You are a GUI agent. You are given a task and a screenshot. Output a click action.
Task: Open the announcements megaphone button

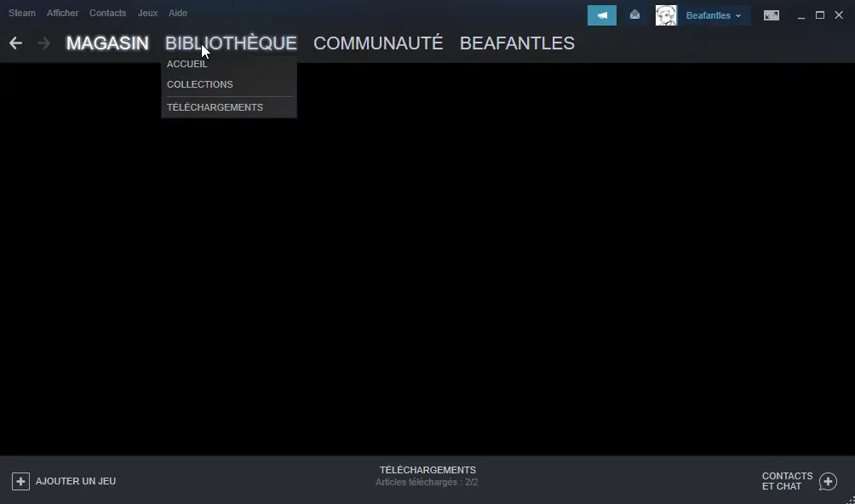click(602, 15)
